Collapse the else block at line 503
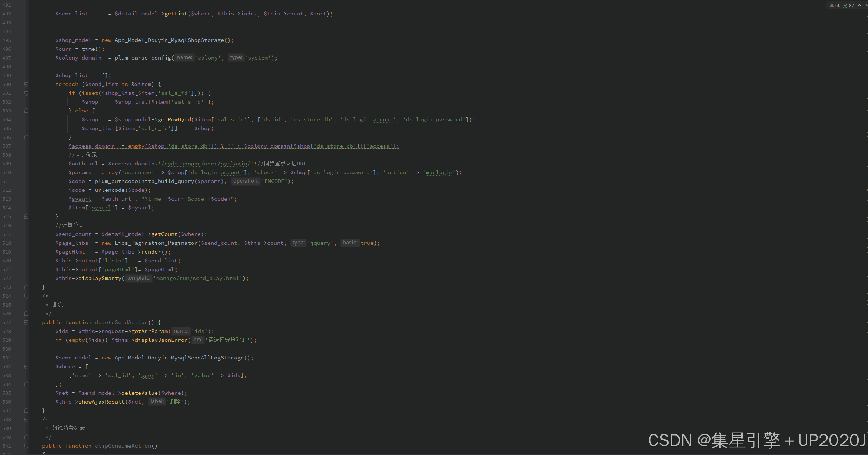 [26, 111]
